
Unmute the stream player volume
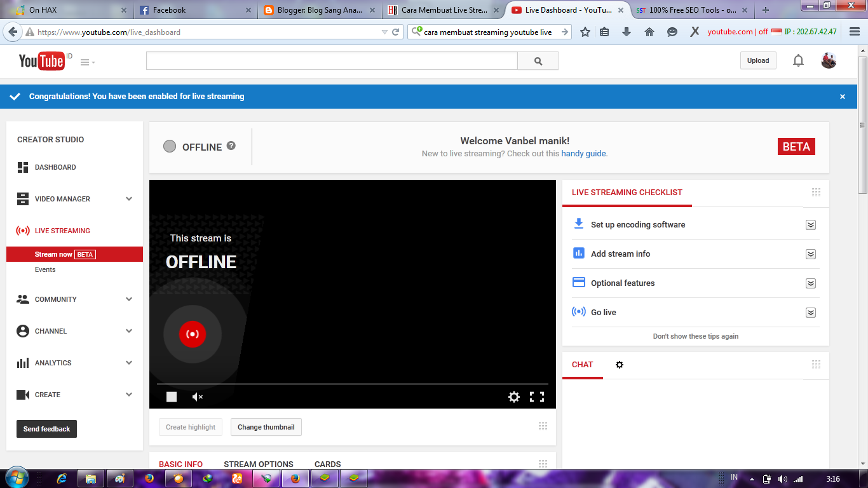coord(198,397)
